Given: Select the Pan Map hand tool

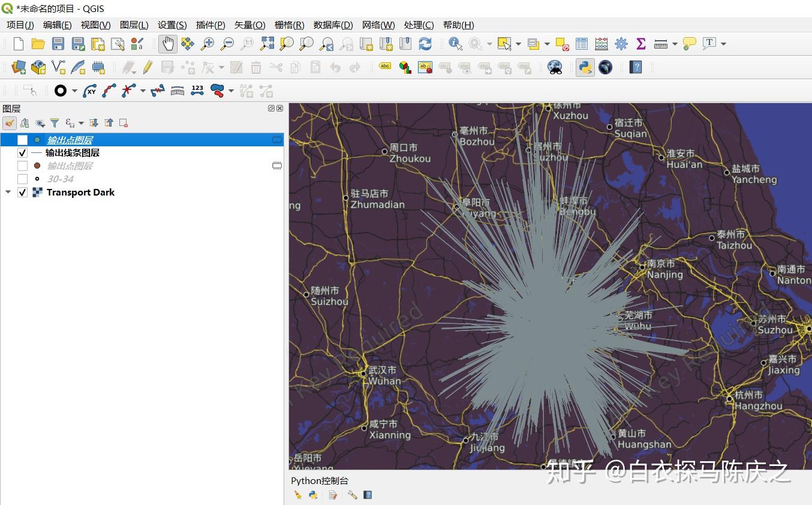Looking at the screenshot, I should [168, 44].
